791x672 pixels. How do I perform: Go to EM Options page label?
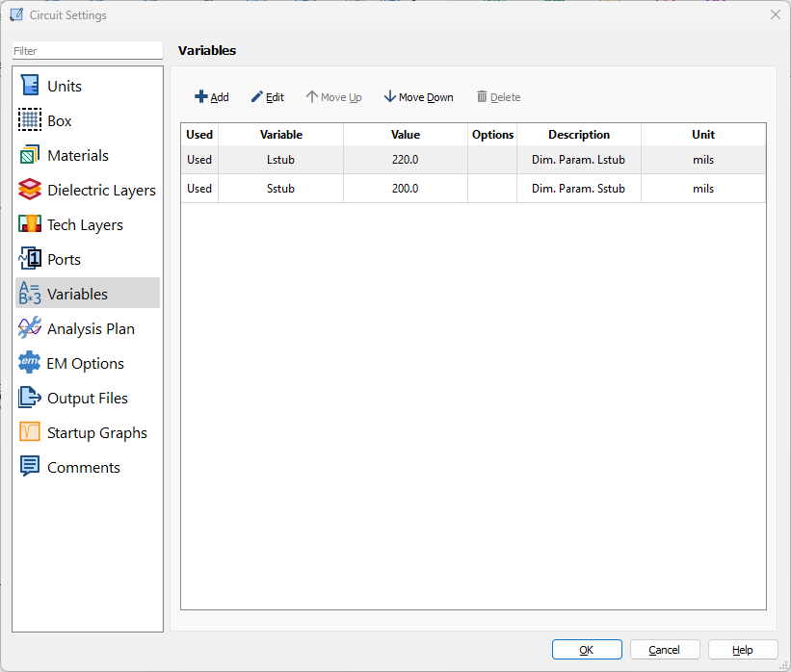point(85,364)
